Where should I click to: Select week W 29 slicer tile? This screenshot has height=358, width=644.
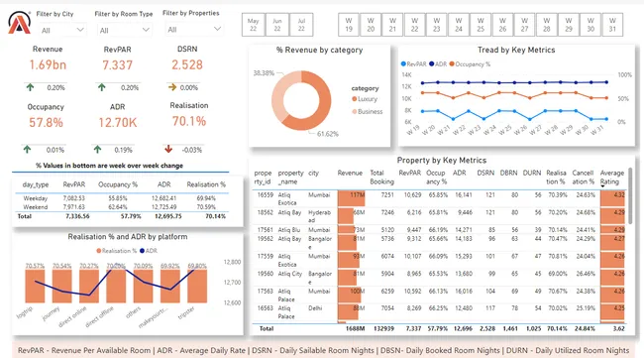click(569, 25)
